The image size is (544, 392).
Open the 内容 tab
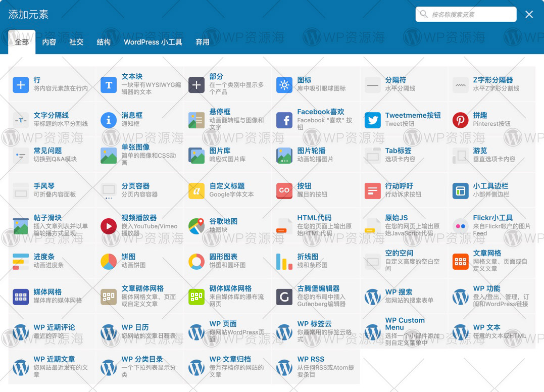coord(49,42)
